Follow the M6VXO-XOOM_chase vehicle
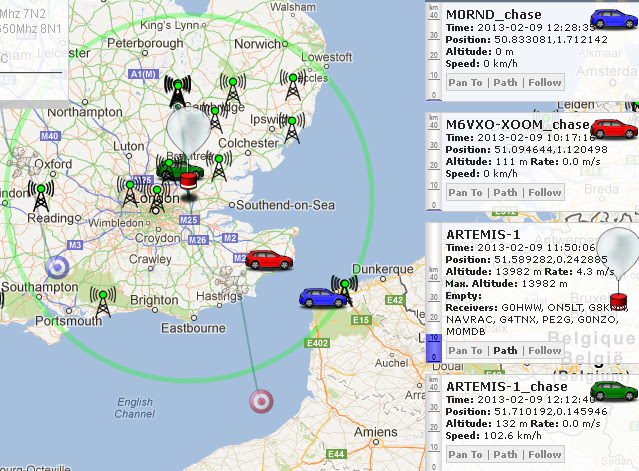This screenshot has width=639, height=471. coord(545,193)
